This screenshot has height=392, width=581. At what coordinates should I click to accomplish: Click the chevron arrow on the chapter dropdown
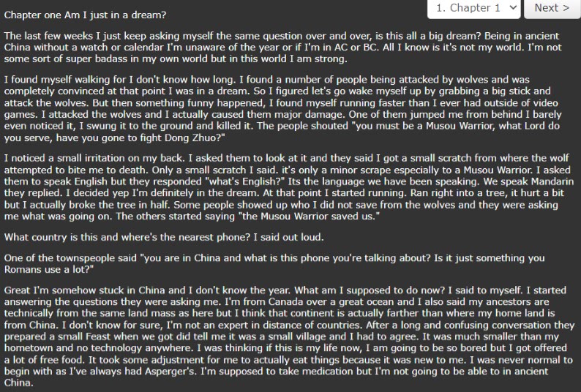[512, 8]
